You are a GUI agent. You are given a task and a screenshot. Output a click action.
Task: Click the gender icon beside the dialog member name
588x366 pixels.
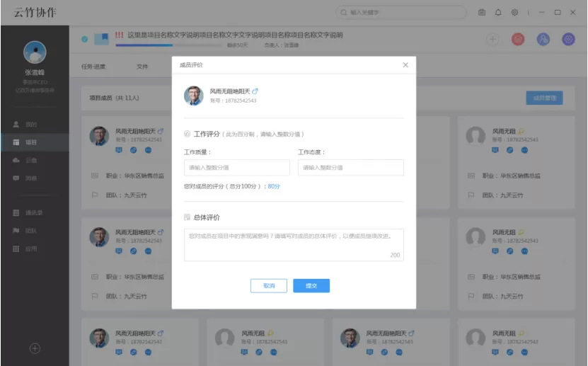(255, 91)
